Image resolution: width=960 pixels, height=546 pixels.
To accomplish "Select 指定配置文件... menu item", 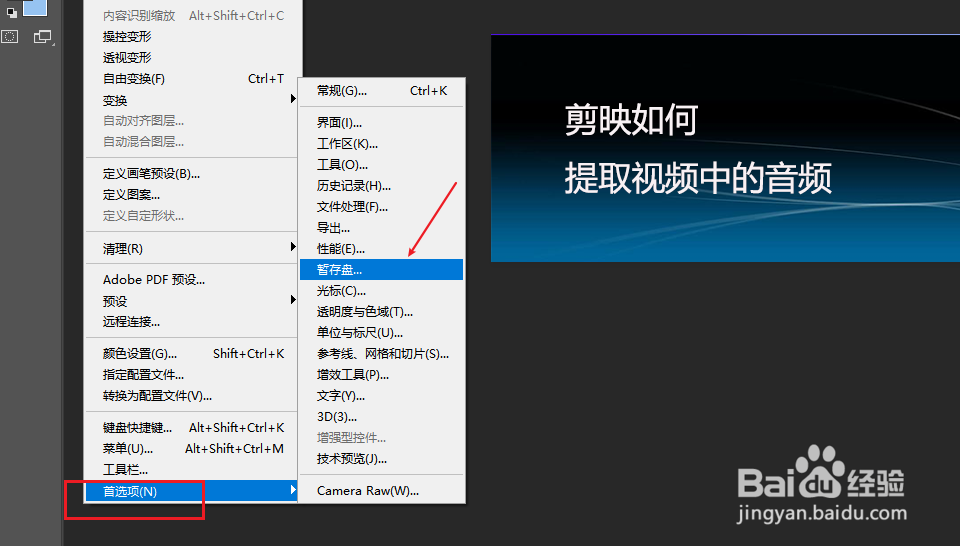I will point(193,375).
